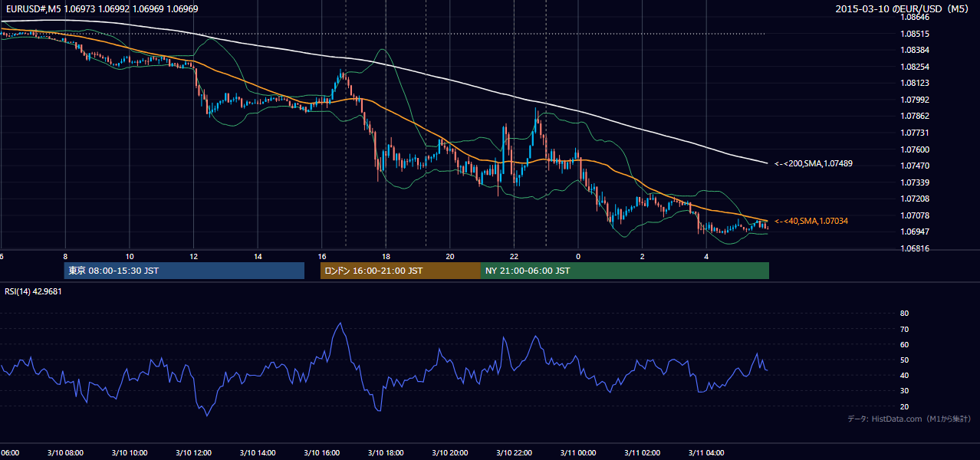Click the 3/10 08:00 time label
Viewport: 980px width, 460px height.
point(65,453)
